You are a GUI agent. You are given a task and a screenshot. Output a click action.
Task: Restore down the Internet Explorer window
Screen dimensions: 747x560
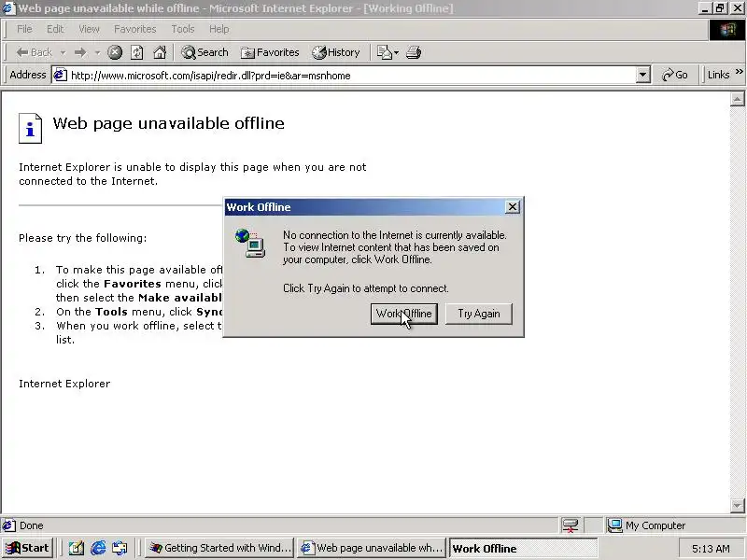720,8
